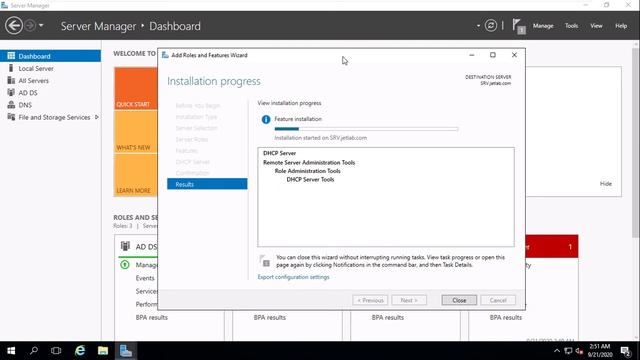Click the All Servers icon in sidebar
The image size is (640, 360).
point(11,80)
